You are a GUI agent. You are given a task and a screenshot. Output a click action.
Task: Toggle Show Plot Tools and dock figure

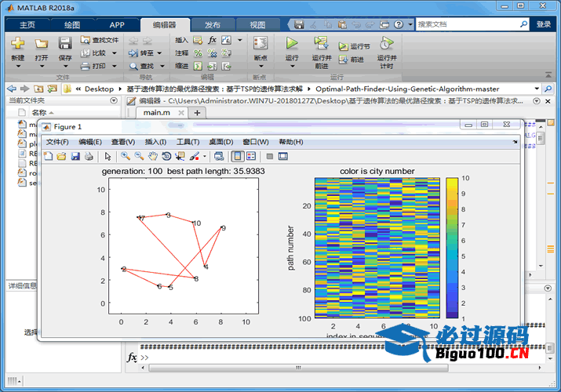pos(283,156)
